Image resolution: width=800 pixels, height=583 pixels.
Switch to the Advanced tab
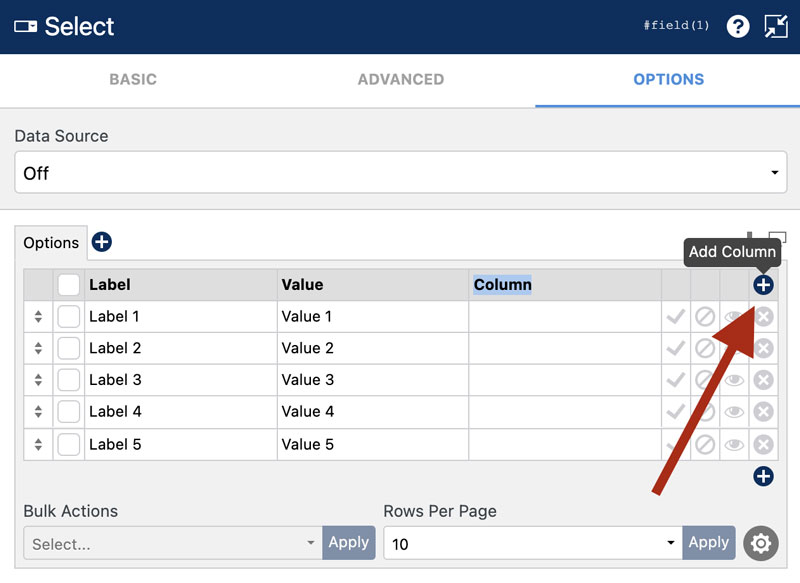click(401, 78)
